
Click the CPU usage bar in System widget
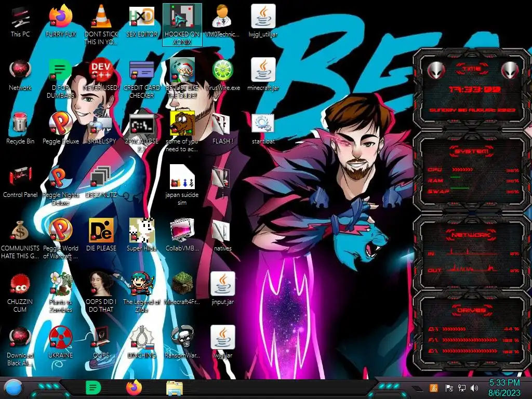click(462, 170)
